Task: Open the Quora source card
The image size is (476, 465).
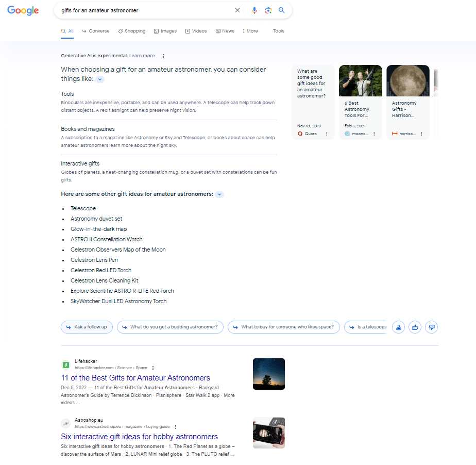Action: [x=313, y=102]
